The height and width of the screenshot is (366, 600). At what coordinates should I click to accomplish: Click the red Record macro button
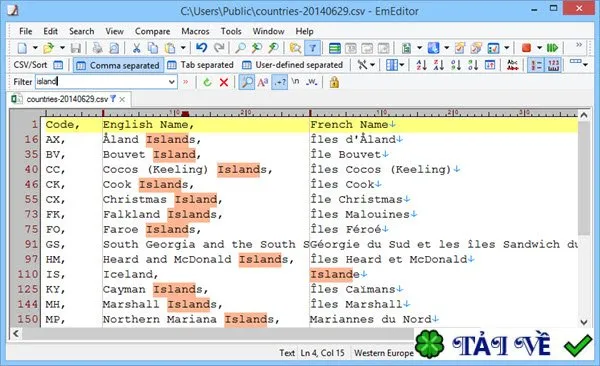[527, 48]
